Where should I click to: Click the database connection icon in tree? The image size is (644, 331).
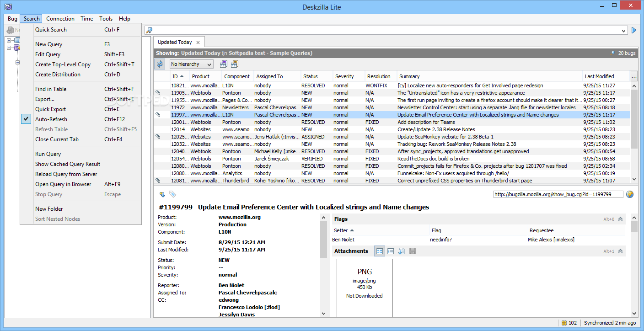pos(16,48)
